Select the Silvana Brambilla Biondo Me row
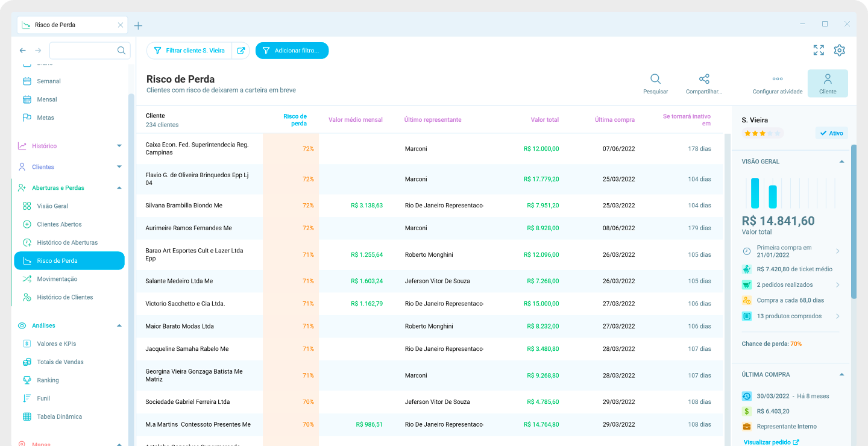Image resolution: width=868 pixels, height=446 pixels. [429, 206]
